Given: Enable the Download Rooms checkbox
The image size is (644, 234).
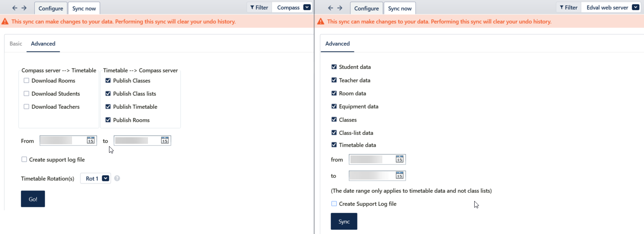Looking at the screenshot, I should [26, 80].
